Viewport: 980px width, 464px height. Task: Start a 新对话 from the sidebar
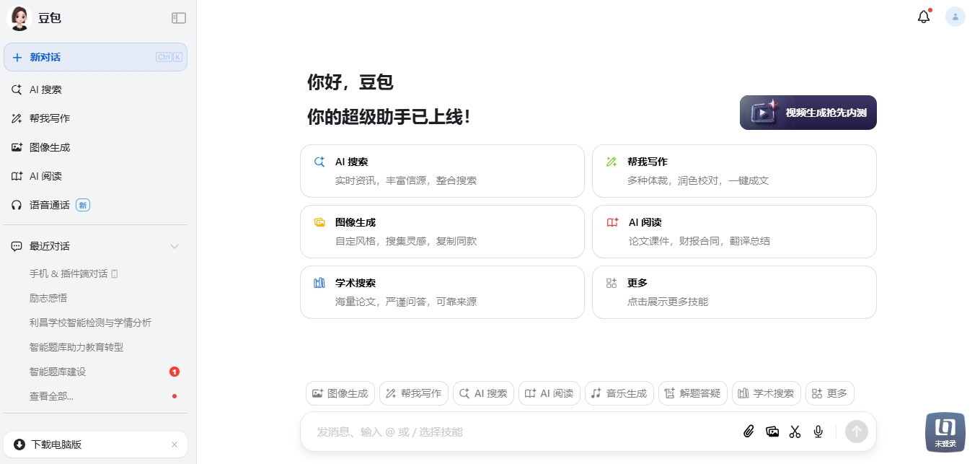95,57
